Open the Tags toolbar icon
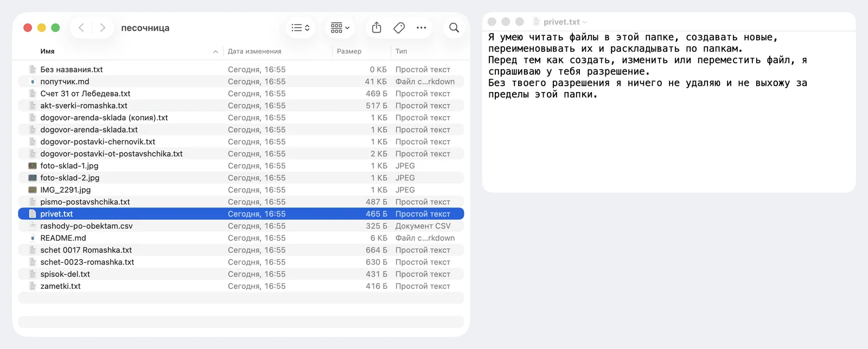868x349 pixels. click(x=399, y=28)
